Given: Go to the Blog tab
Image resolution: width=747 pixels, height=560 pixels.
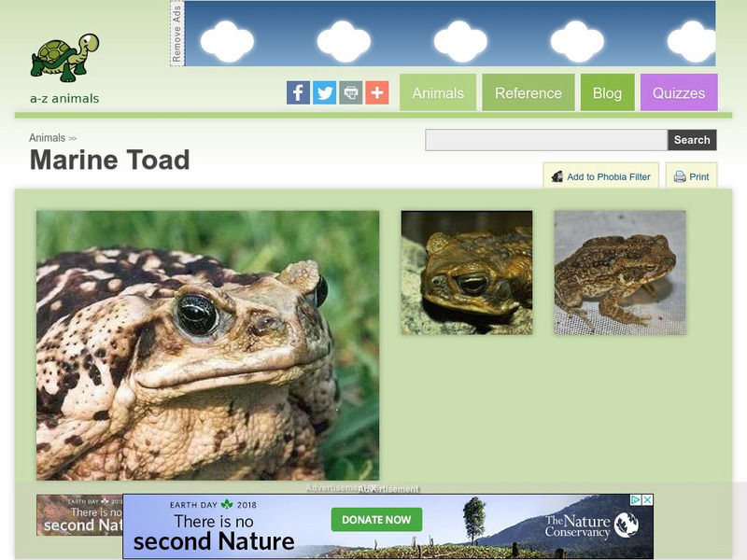Looking at the screenshot, I should click(x=608, y=92).
